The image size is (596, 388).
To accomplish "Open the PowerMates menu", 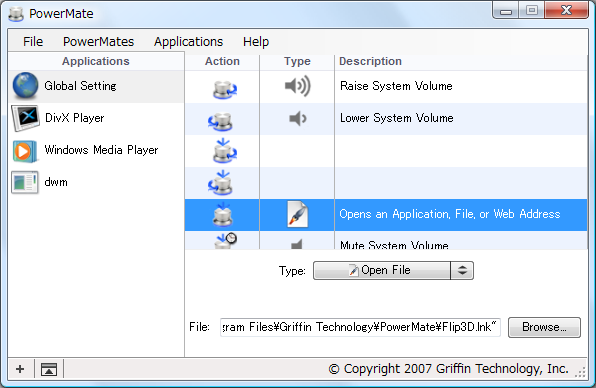I will pos(98,41).
